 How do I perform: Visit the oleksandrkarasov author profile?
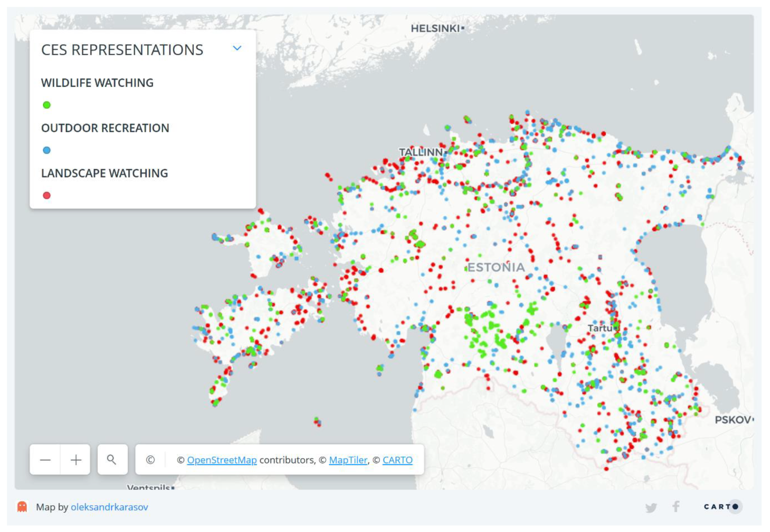tap(109, 507)
